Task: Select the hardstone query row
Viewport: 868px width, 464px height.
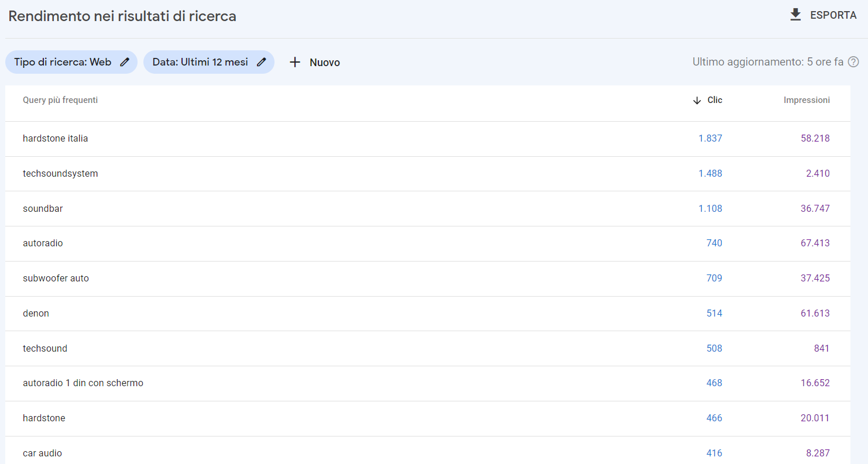Action: (428, 418)
